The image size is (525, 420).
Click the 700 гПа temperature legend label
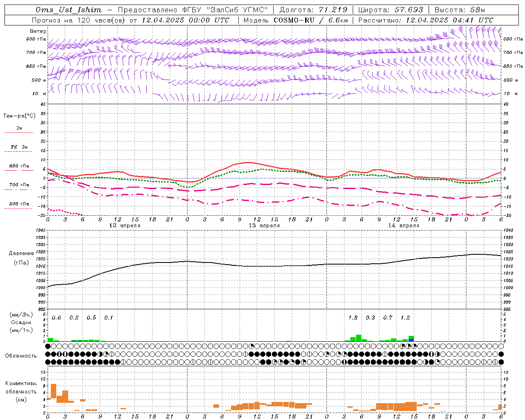[19, 185]
